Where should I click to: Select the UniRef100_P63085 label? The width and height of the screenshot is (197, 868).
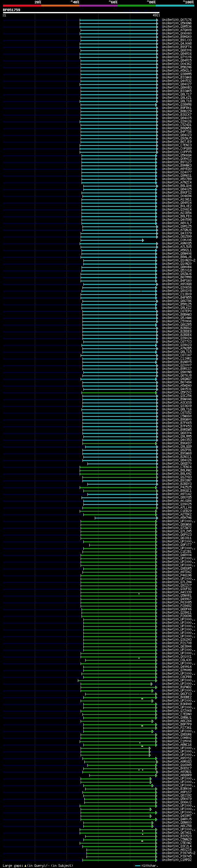click(177, 603)
